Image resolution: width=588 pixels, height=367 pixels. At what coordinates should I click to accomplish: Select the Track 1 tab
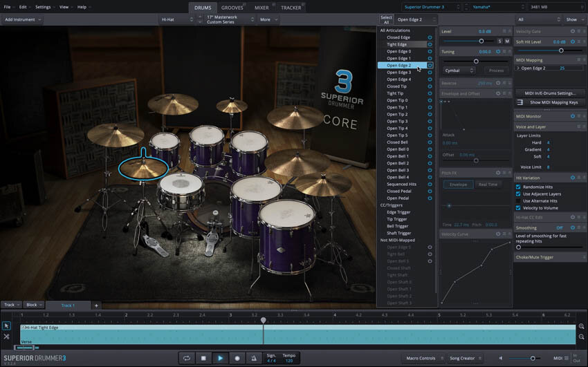68,305
